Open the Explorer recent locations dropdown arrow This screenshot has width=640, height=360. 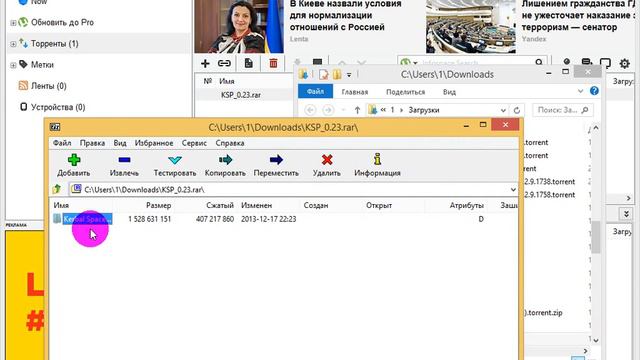(343, 110)
